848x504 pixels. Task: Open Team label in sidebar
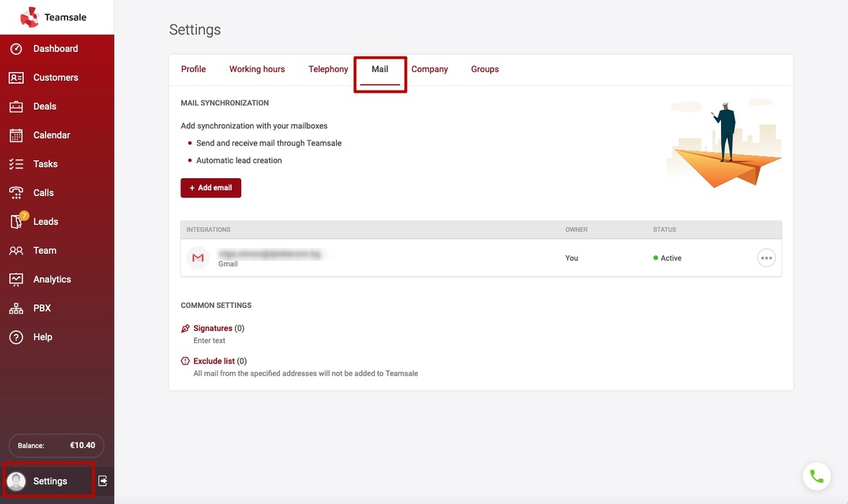pyautogui.click(x=45, y=251)
